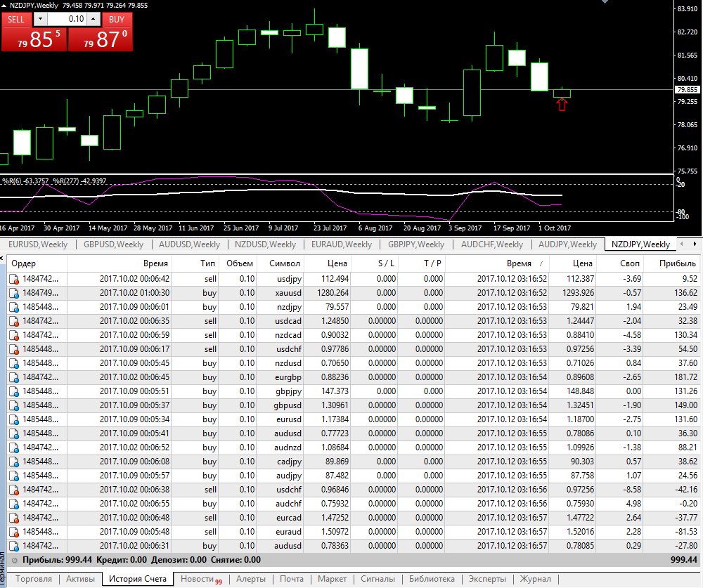Viewport: 703px width, 588px height.
Task: Open the Новости tab
Action: [x=201, y=579]
